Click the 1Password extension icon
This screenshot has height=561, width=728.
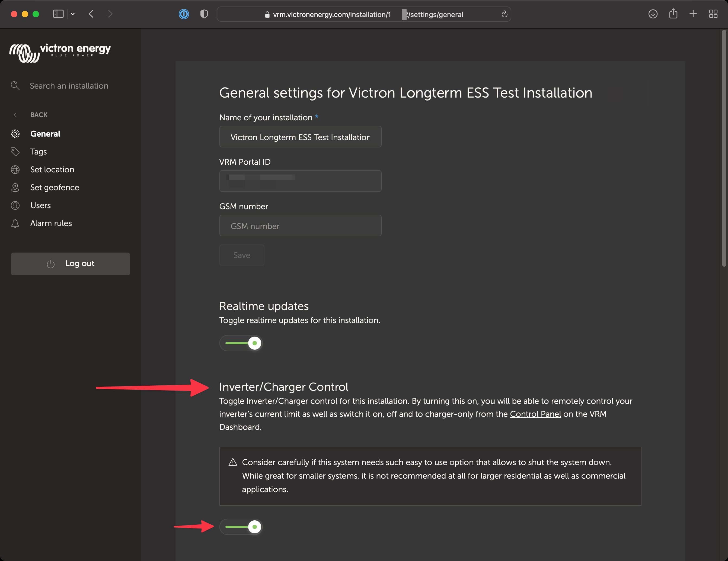(x=184, y=14)
